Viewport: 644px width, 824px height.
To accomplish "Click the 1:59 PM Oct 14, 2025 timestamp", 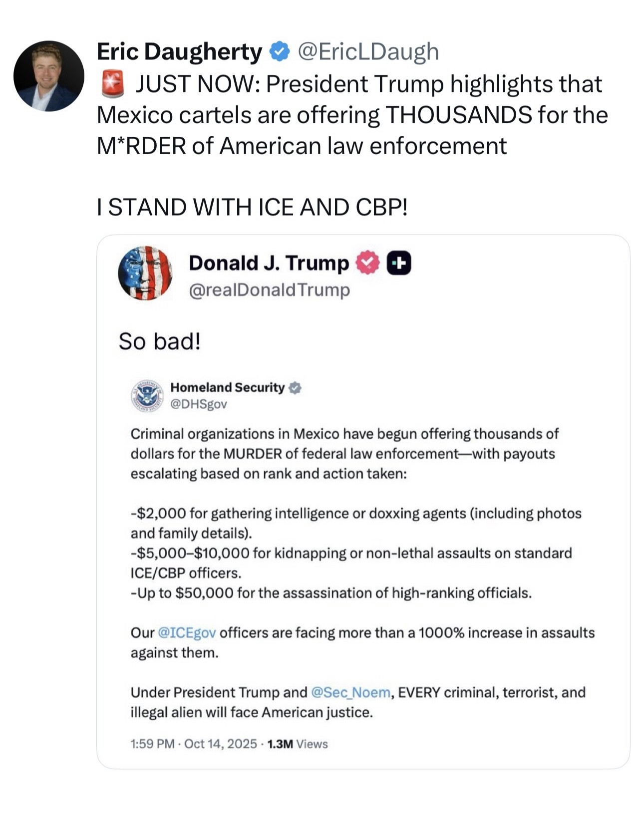I will (x=194, y=744).
